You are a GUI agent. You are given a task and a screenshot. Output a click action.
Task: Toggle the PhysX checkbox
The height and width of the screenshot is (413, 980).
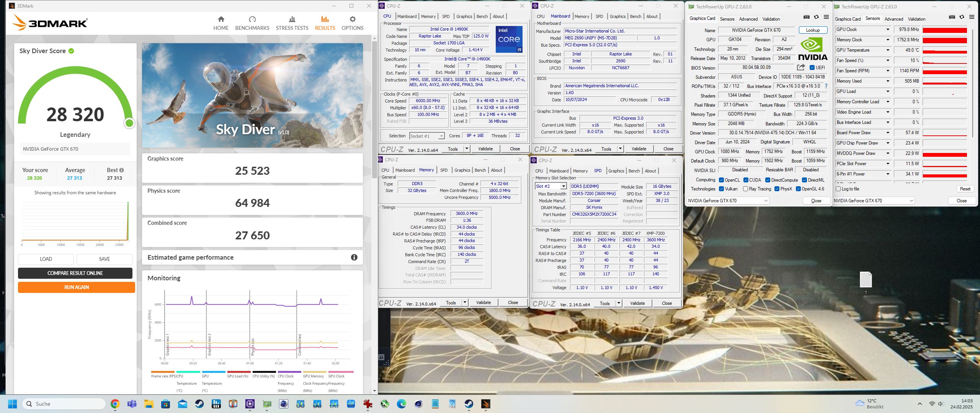(x=777, y=189)
